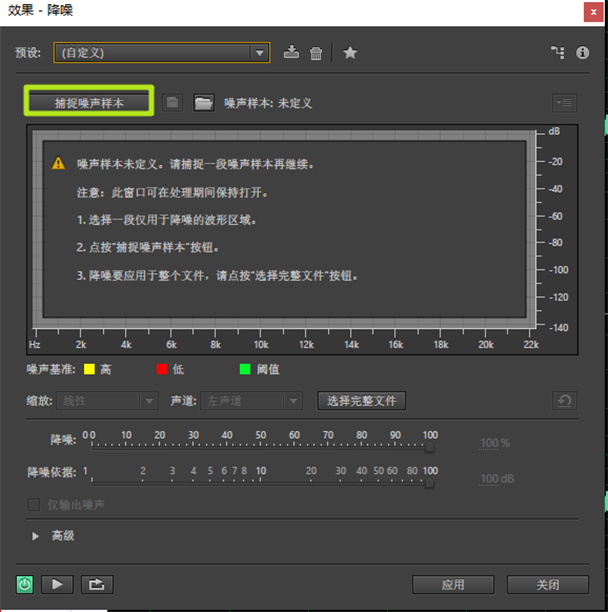Open the channel routing icon at top right

pyautogui.click(x=558, y=52)
